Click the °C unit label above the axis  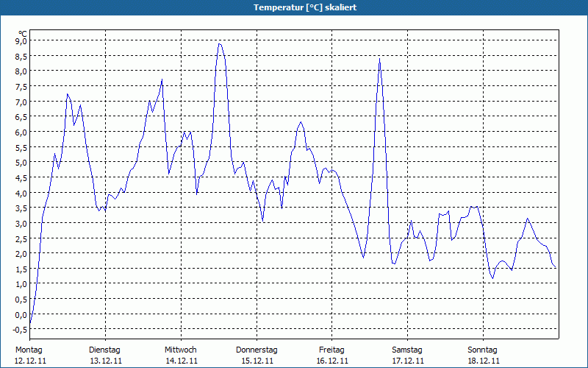(23, 34)
